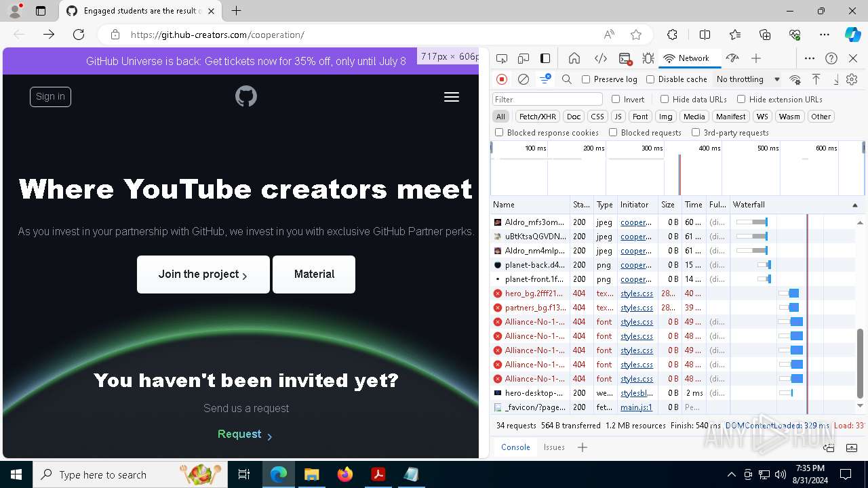Filter requests by CSS type
868x488 pixels.
[597, 117]
